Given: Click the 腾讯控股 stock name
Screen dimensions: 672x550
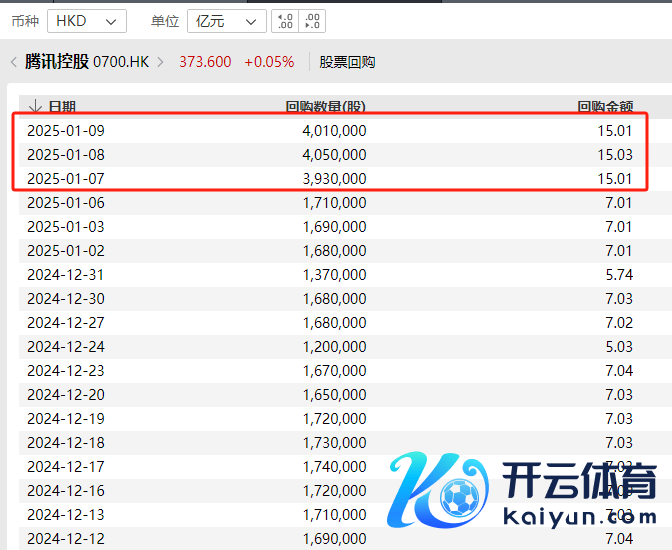Looking at the screenshot, I should 57,62.
